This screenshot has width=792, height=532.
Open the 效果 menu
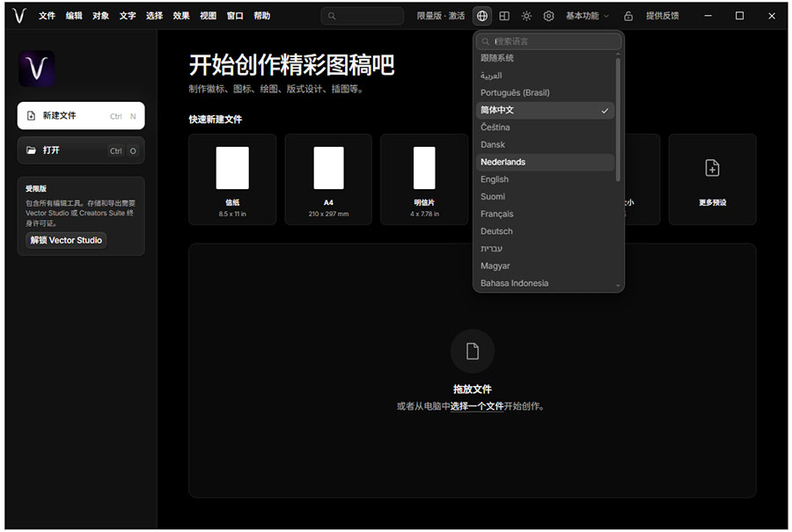click(x=180, y=16)
